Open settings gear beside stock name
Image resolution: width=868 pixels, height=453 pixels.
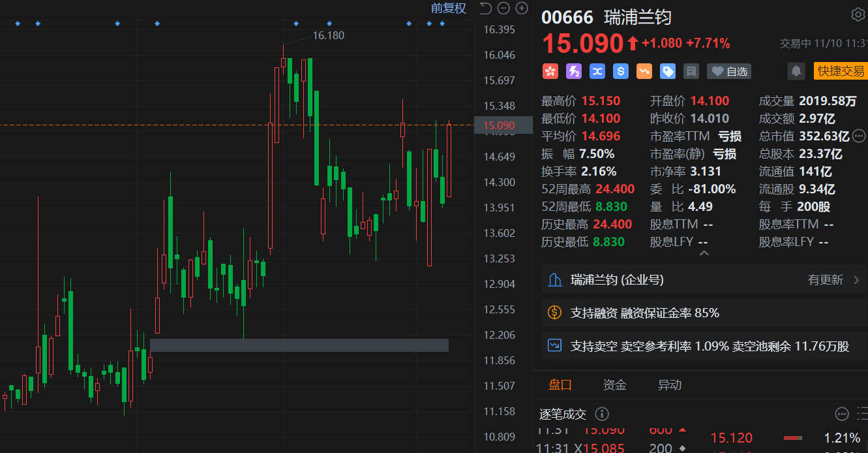point(858,15)
